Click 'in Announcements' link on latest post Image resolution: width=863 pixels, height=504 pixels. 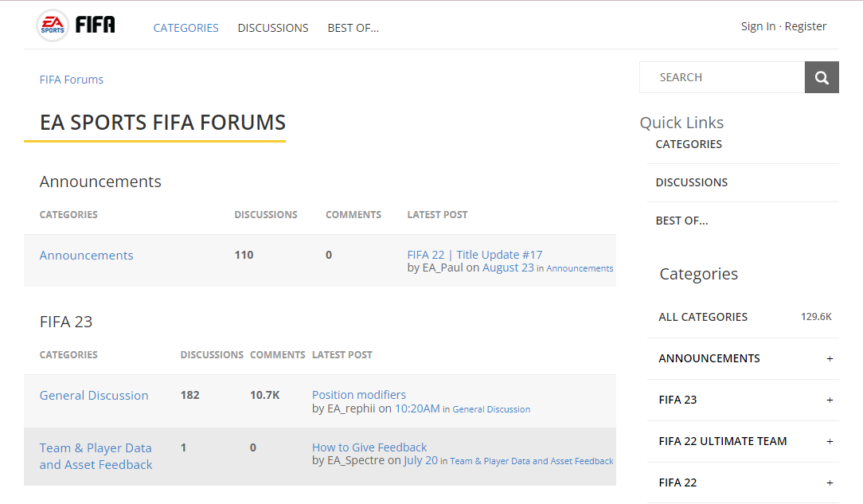click(x=580, y=268)
